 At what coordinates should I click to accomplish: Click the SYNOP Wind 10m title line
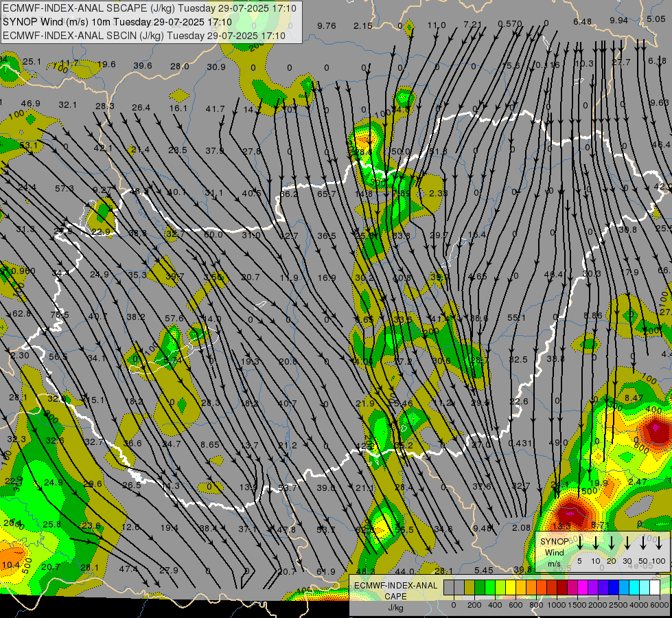click(117, 22)
